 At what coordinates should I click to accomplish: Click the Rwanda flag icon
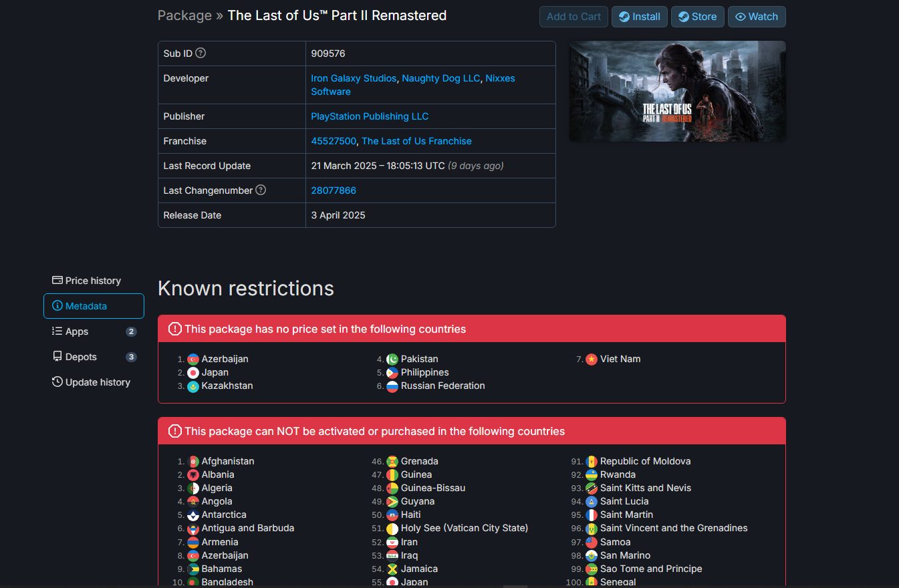[x=592, y=475]
